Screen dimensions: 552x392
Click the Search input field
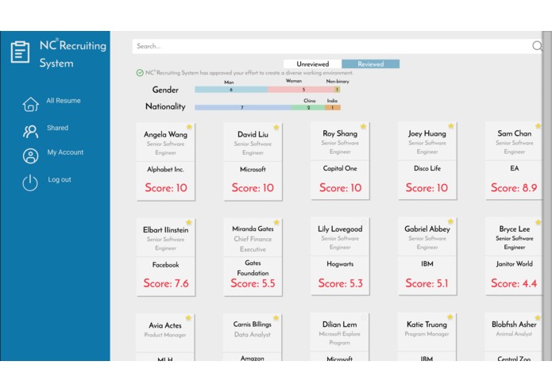(x=332, y=46)
